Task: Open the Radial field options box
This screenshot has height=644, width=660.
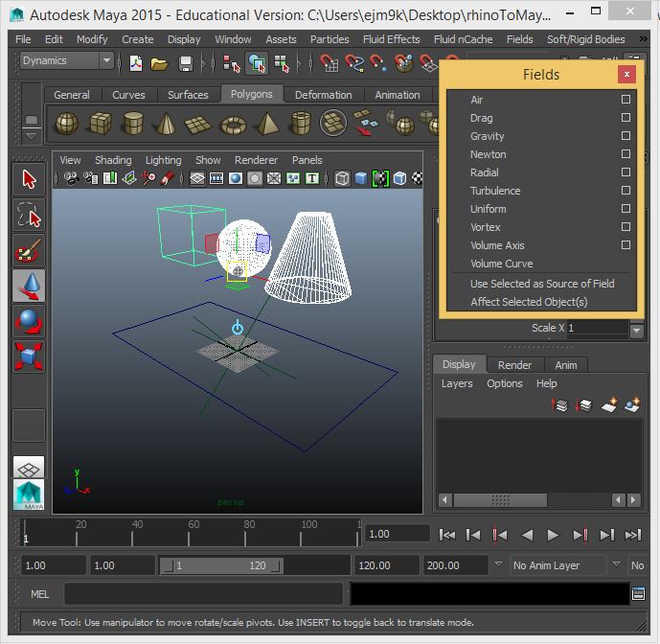Action: coord(626,172)
